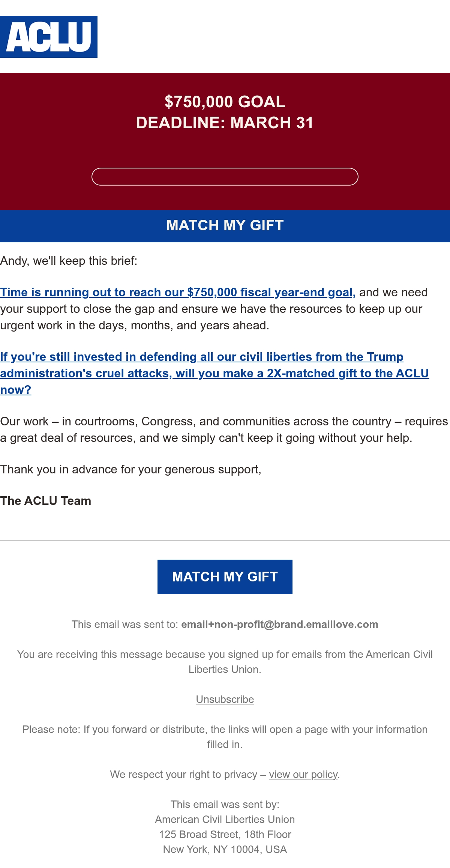Click the 'Thank you in advance' sentence

[130, 469]
